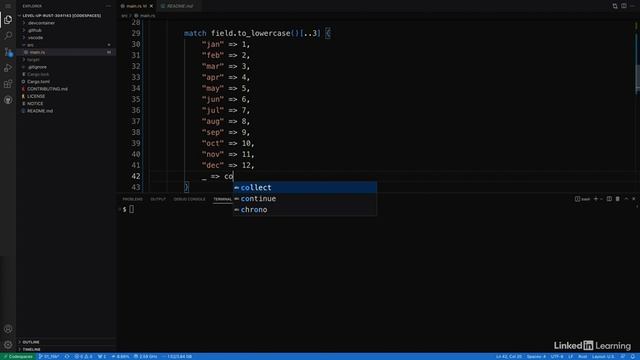The width and height of the screenshot is (640, 360).
Task: Open the Explorer view in the activity bar
Action: [8, 20]
